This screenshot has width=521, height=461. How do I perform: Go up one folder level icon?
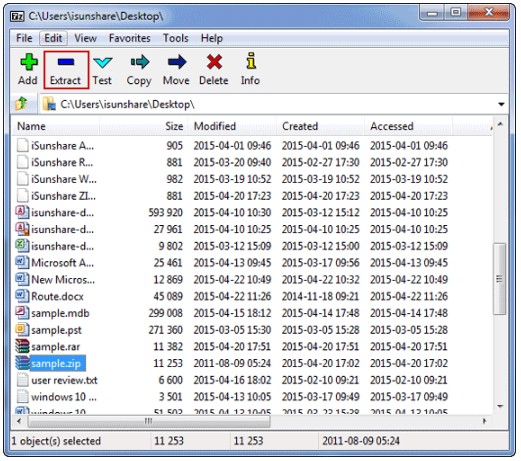22,104
